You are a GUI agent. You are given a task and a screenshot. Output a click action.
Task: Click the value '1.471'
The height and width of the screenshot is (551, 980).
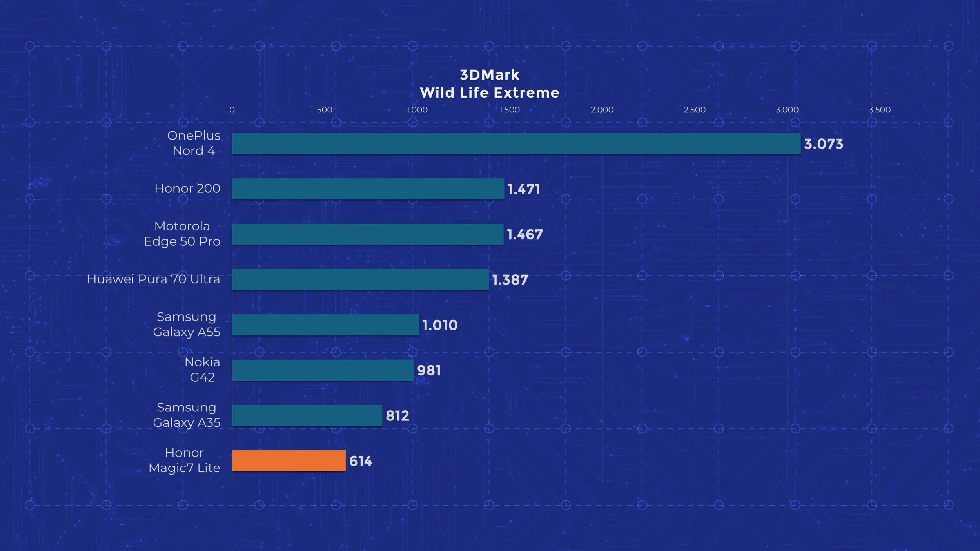point(524,189)
